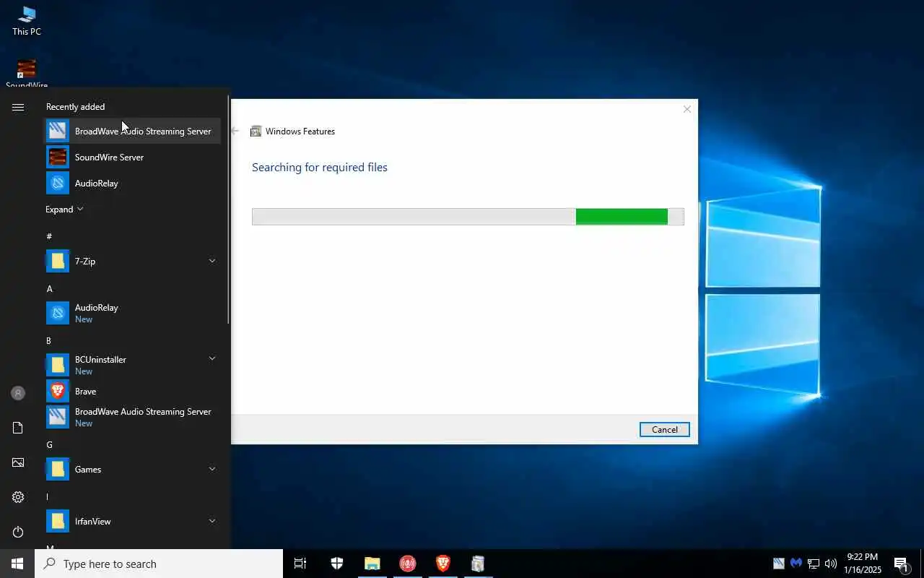The height and width of the screenshot is (578, 924).
Task: Click the Malwarebytes tray icon
Action: point(796,564)
